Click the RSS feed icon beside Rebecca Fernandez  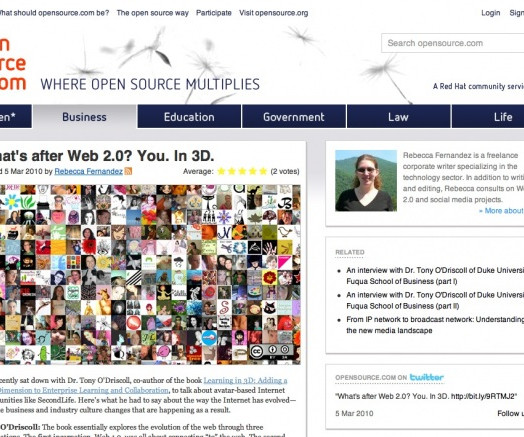(x=128, y=171)
